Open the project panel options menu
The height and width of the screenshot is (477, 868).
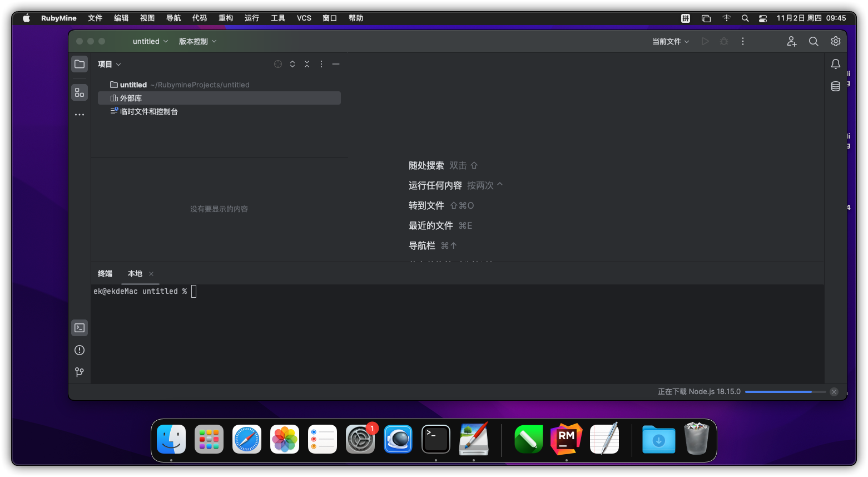[x=321, y=64]
